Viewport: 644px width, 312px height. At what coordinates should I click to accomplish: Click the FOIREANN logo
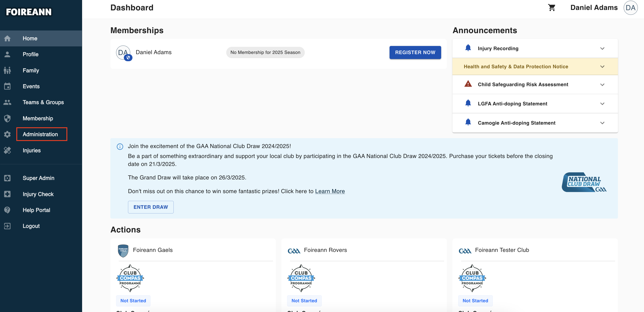click(29, 12)
